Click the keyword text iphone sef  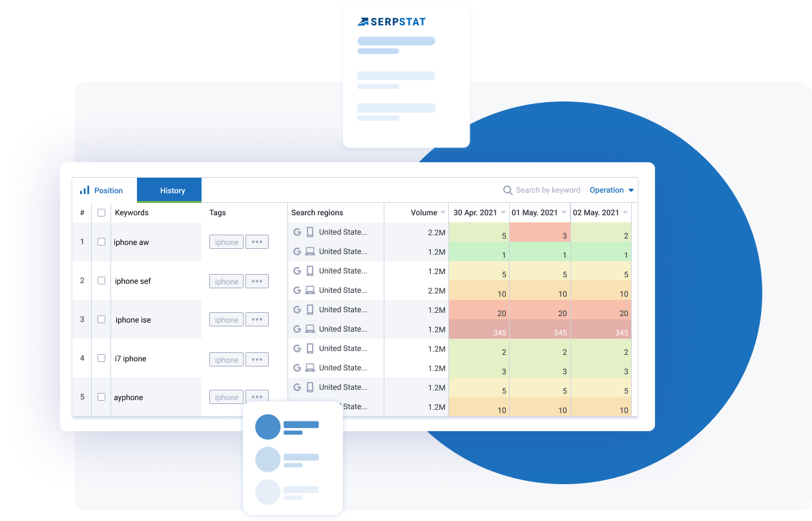[133, 281]
